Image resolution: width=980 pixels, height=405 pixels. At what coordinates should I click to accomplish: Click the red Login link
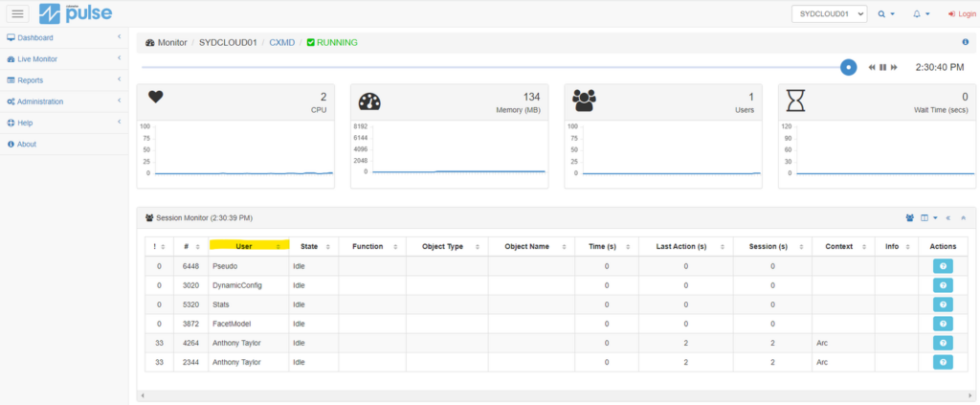[961, 13]
